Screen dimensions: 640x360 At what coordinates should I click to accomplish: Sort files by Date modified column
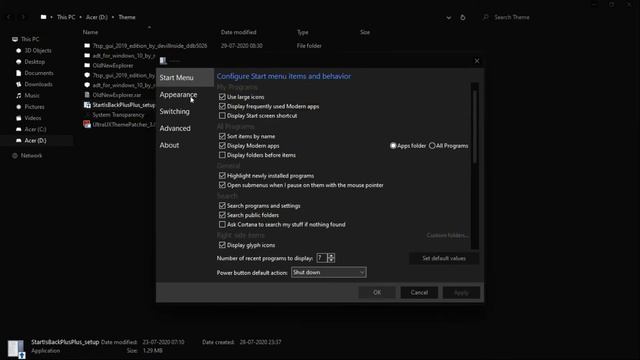238,32
